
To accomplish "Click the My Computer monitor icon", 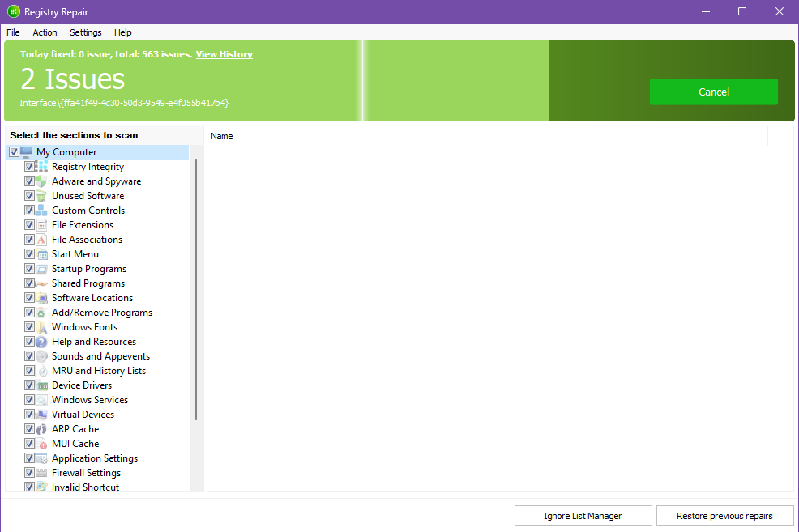I will point(27,152).
